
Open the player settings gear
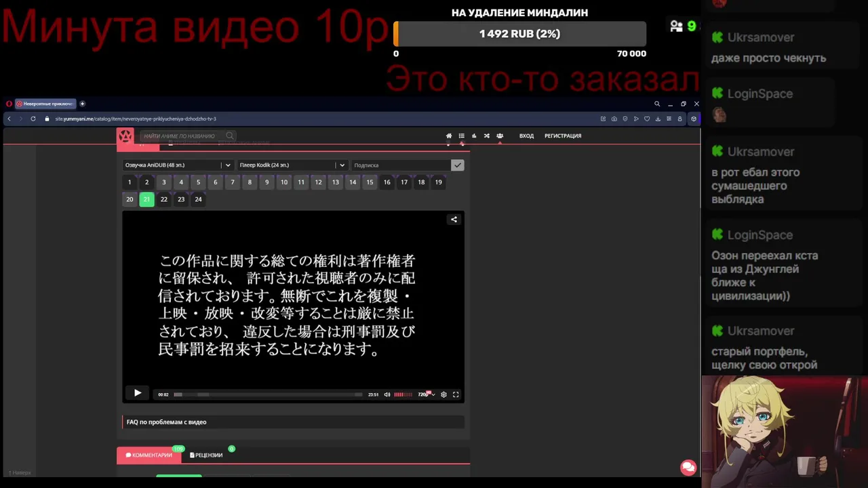click(443, 394)
